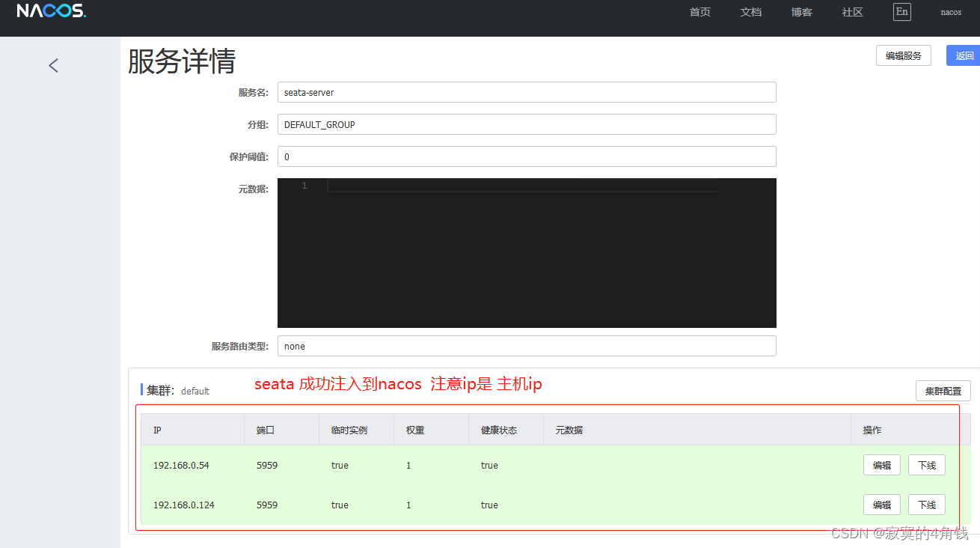980x548 pixels.
Task: Click the 操作 column header
Action: point(911,430)
